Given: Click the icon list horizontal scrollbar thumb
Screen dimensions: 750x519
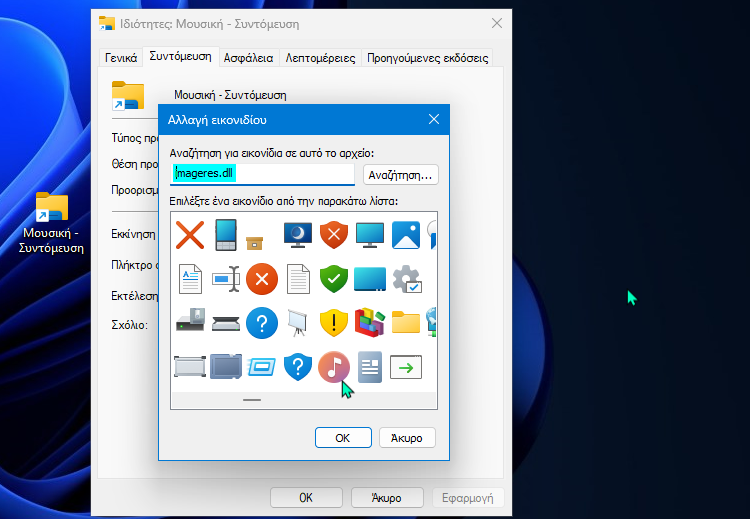Looking at the screenshot, I should pos(252,400).
